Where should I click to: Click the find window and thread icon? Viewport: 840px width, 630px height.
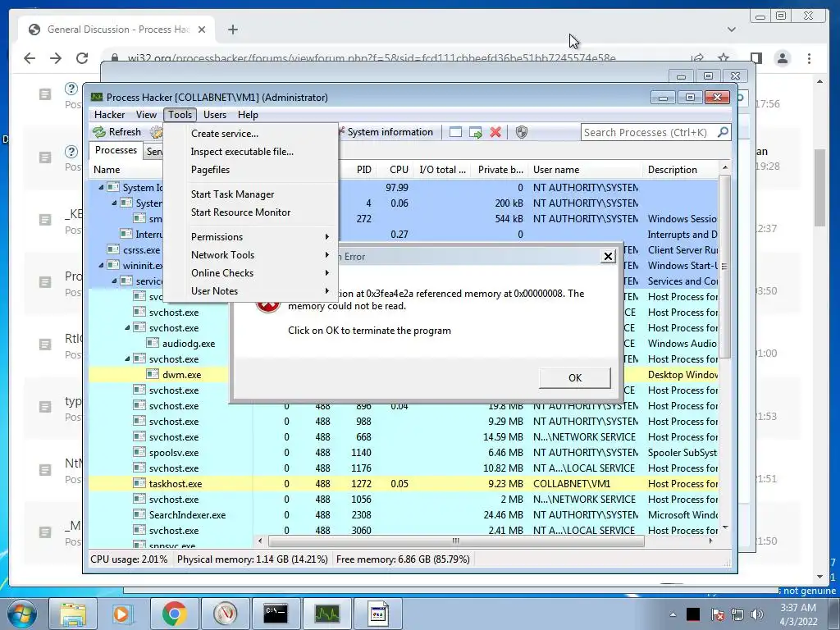tap(476, 132)
